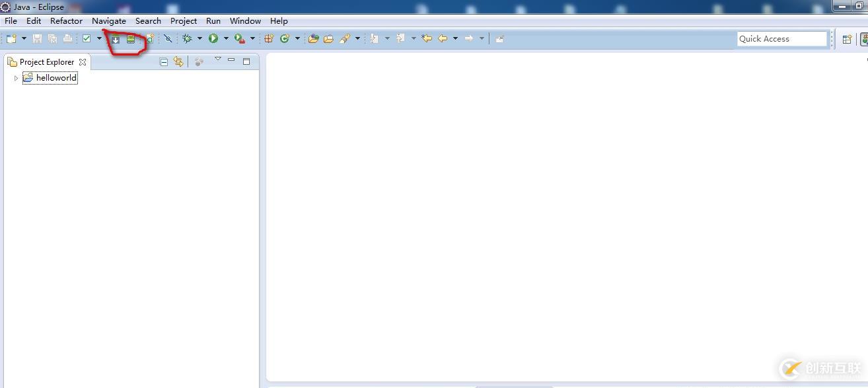This screenshot has height=388, width=868.
Task: Run the program with green play icon
Action: (213, 39)
